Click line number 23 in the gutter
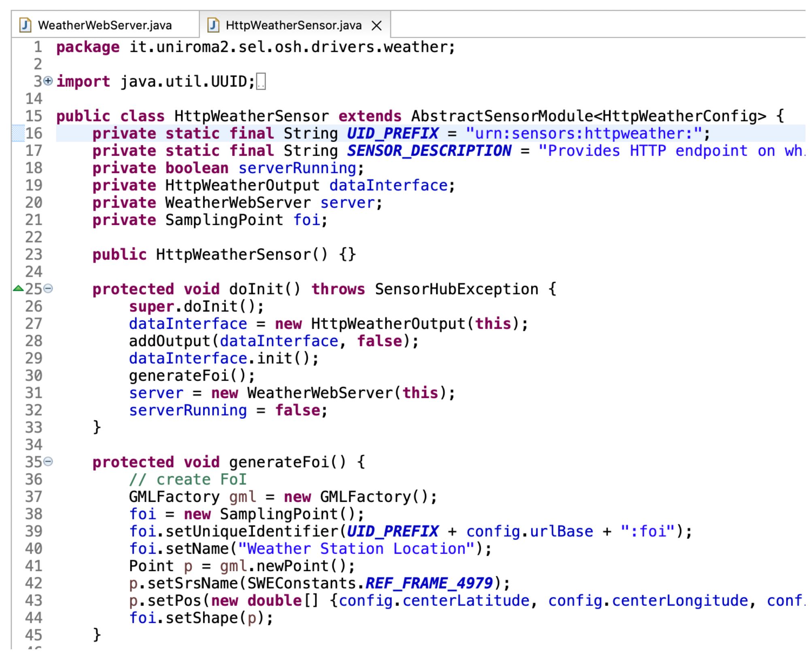 click(34, 254)
